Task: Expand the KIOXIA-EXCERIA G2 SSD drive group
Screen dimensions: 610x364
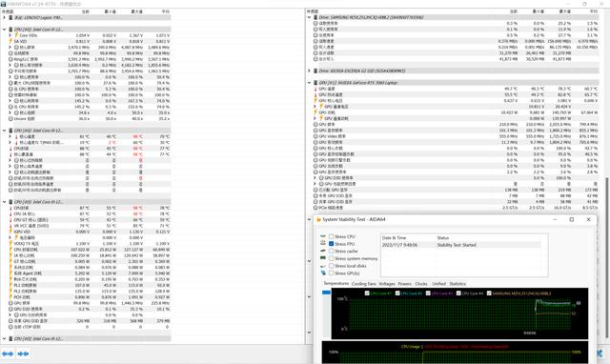Action: tap(309, 71)
